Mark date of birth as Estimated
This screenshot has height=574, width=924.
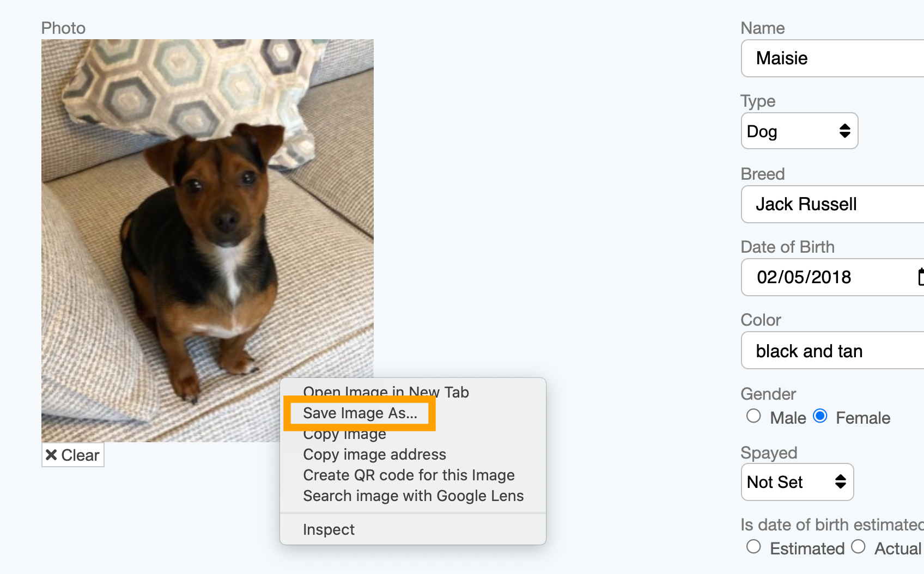tap(753, 547)
